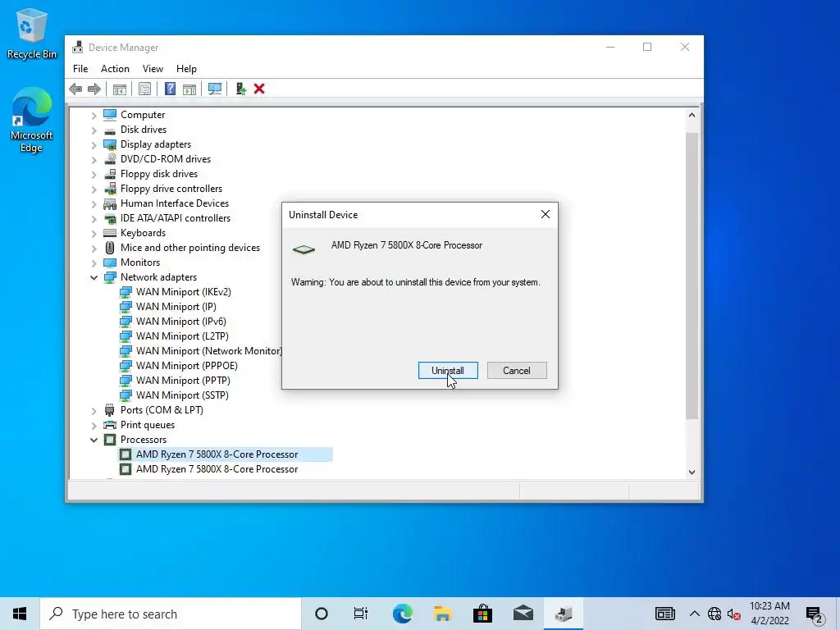This screenshot has height=630, width=840.
Task: Click the Update device driver toolbar icon
Action: (240, 89)
